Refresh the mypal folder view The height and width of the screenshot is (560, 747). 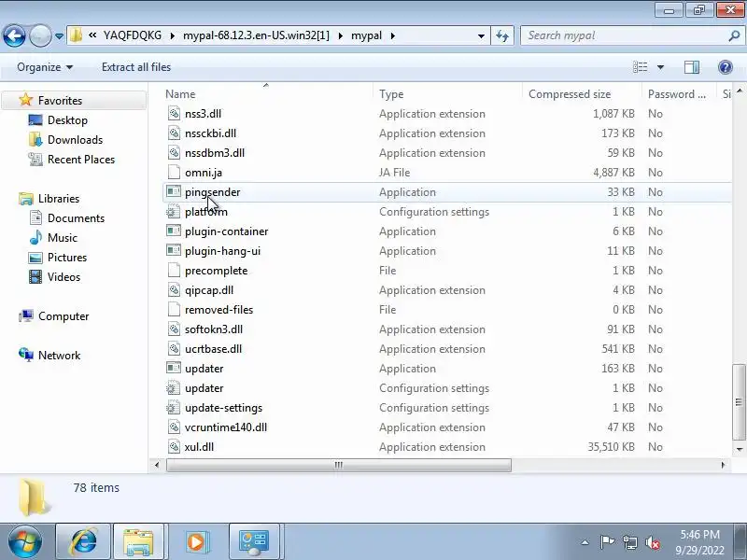pyautogui.click(x=502, y=35)
